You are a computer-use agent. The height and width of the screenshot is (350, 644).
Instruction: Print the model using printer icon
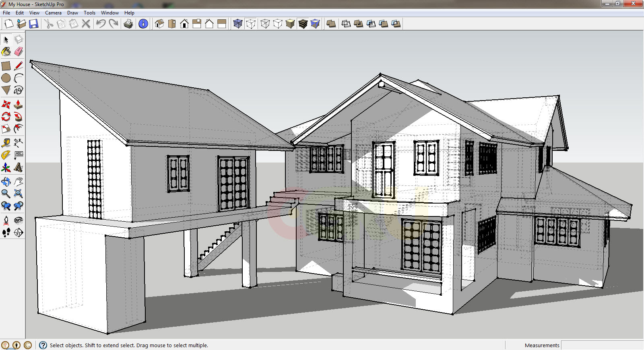(128, 24)
